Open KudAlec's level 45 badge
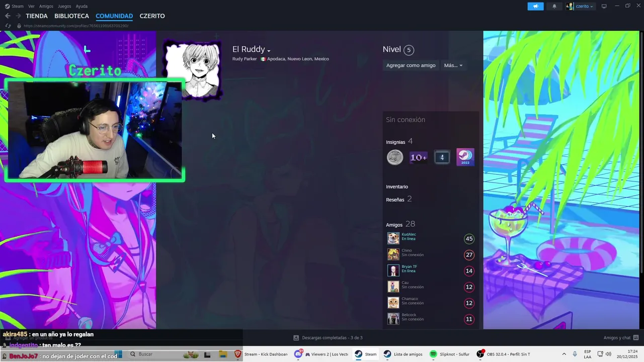644x362 pixels. [469, 239]
